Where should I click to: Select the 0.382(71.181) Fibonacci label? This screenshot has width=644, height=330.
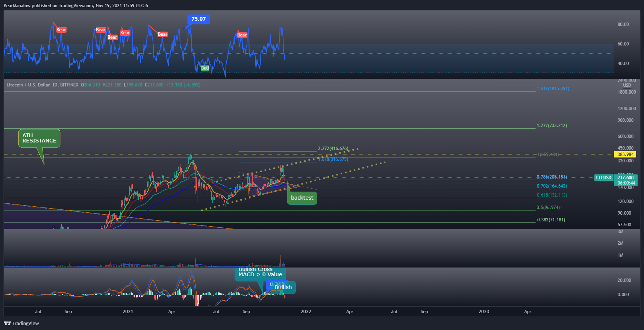(x=551, y=220)
